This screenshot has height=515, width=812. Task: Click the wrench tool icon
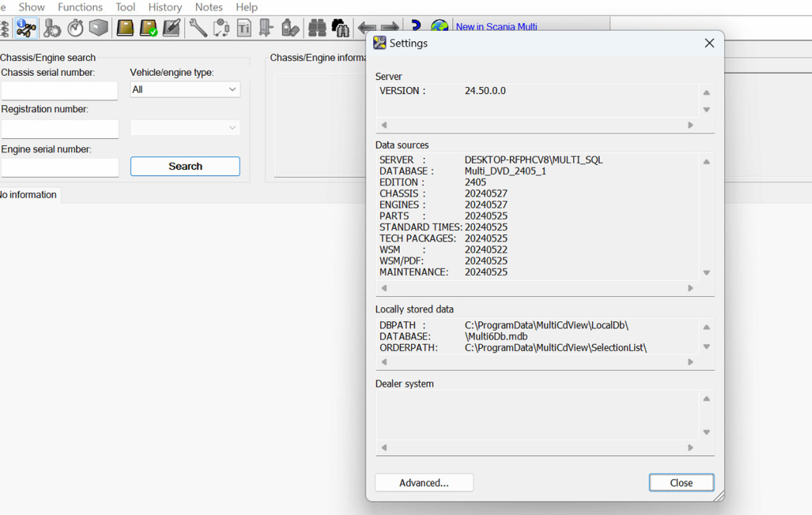[x=198, y=27]
